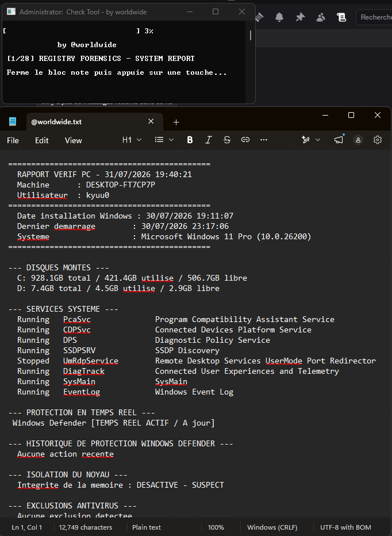Image resolution: width=392 pixels, height=536 pixels.
Task: Click Ln 1, Col 1 in status bar
Action: (27, 527)
